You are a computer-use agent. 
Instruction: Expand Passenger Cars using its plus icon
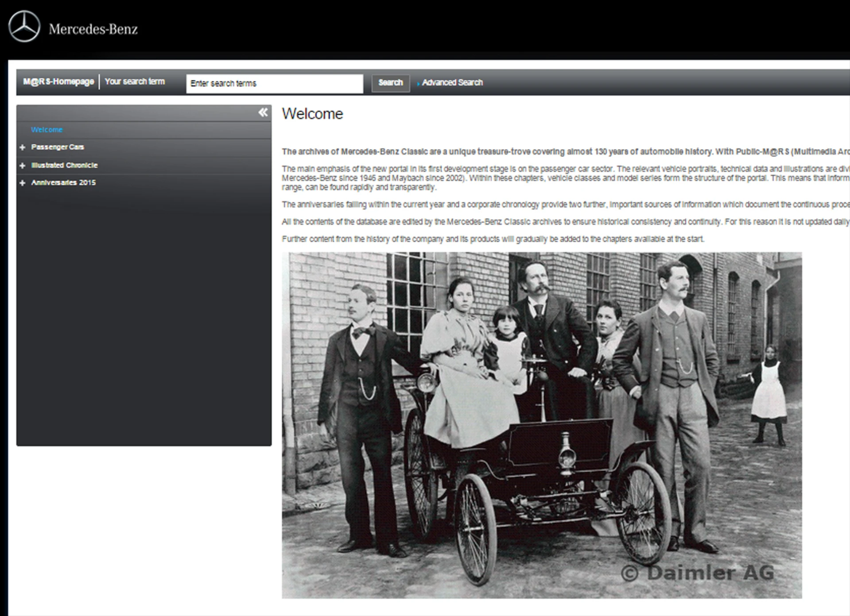(x=23, y=147)
